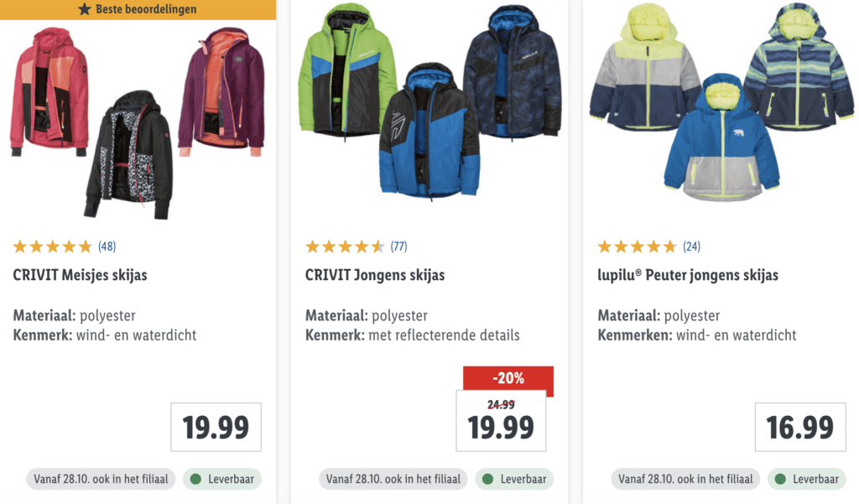This screenshot has height=504, width=859.
Task: Open the 24 reviews count link
Action: point(691,247)
